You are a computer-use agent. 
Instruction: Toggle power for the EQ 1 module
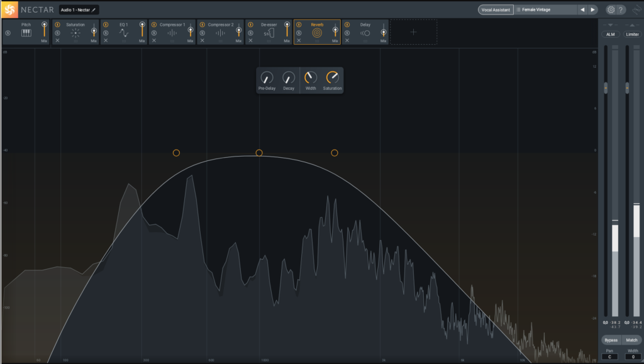click(x=106, y=25)
